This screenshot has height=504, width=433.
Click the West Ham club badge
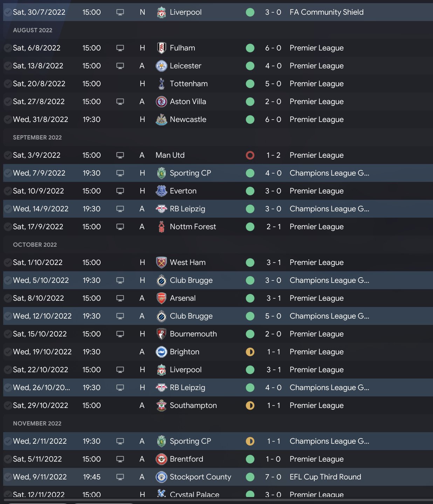(x=161, y=263)
